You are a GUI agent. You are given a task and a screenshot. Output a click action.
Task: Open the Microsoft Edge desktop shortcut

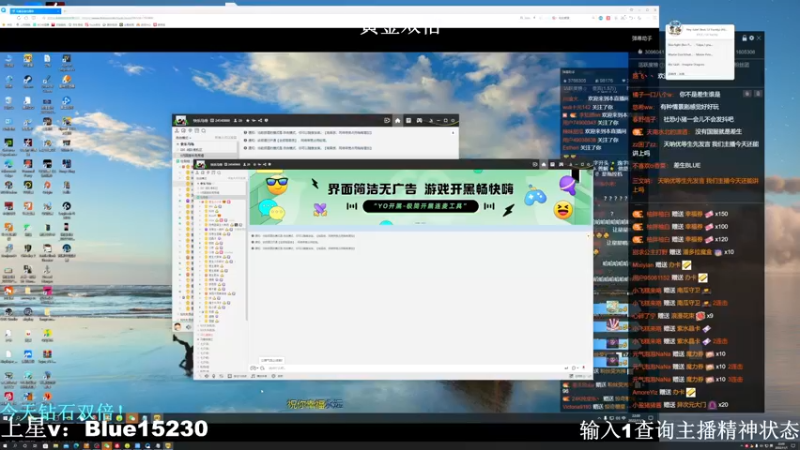click(x=9, y=166)
